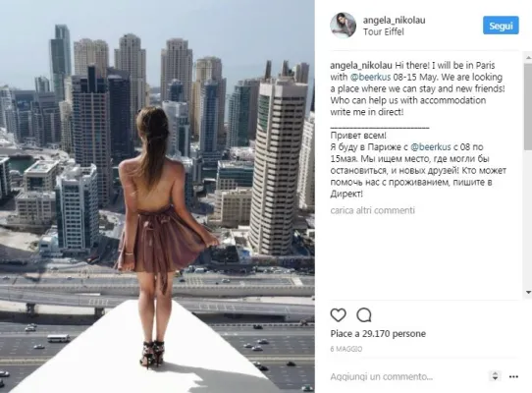
Task: Open the Tour Eiffel location link
Action: 384,31
